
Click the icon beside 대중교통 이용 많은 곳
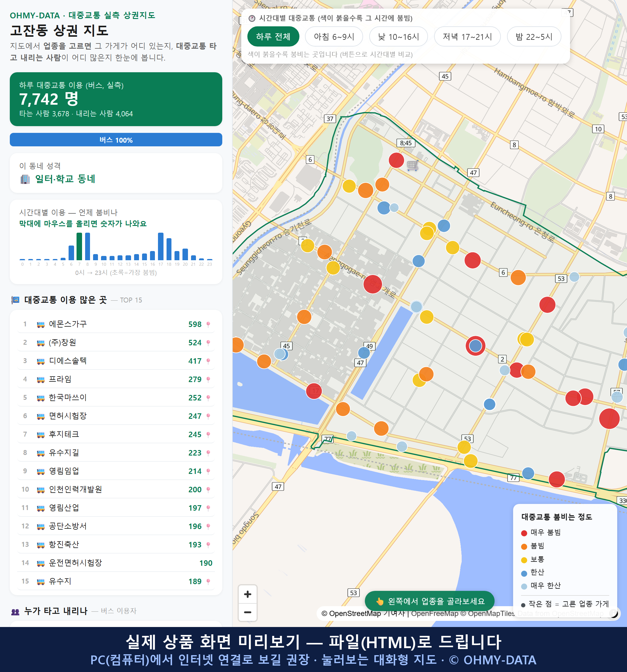point(15,300)
